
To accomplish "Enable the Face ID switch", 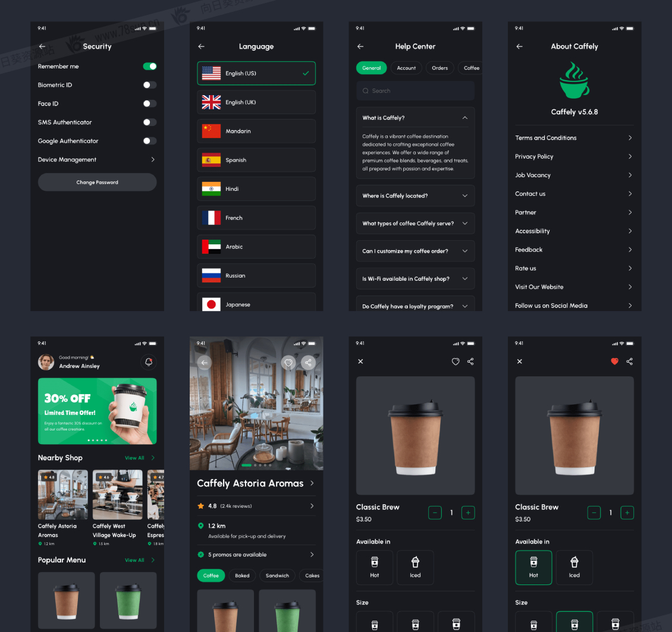I will [x=150, y=103].
